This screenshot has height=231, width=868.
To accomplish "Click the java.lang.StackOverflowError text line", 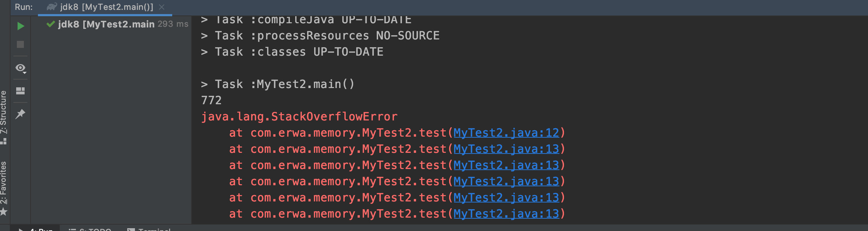I will [x=299, y=117].
